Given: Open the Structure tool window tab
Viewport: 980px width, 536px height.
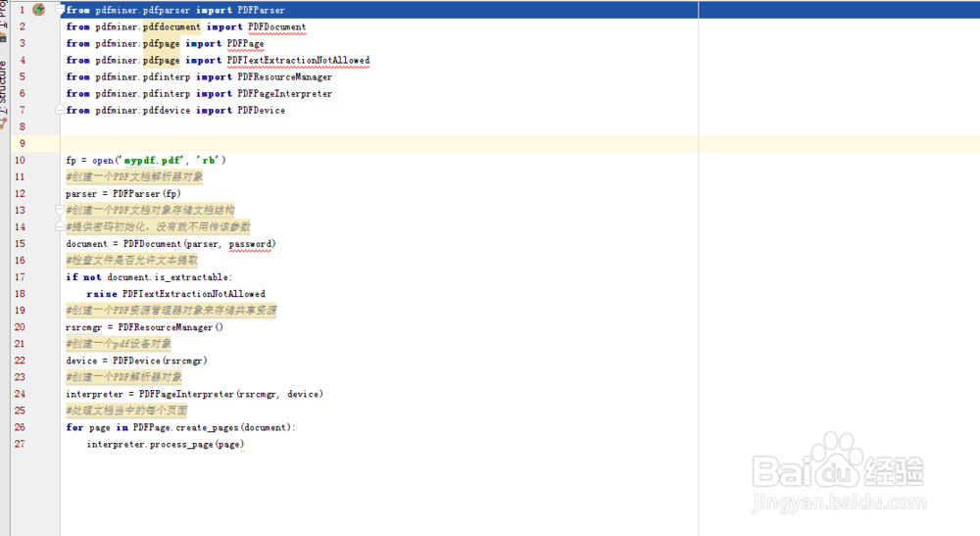Looking at the screenshot, I should pyautogui.click(x=3, y=86).
